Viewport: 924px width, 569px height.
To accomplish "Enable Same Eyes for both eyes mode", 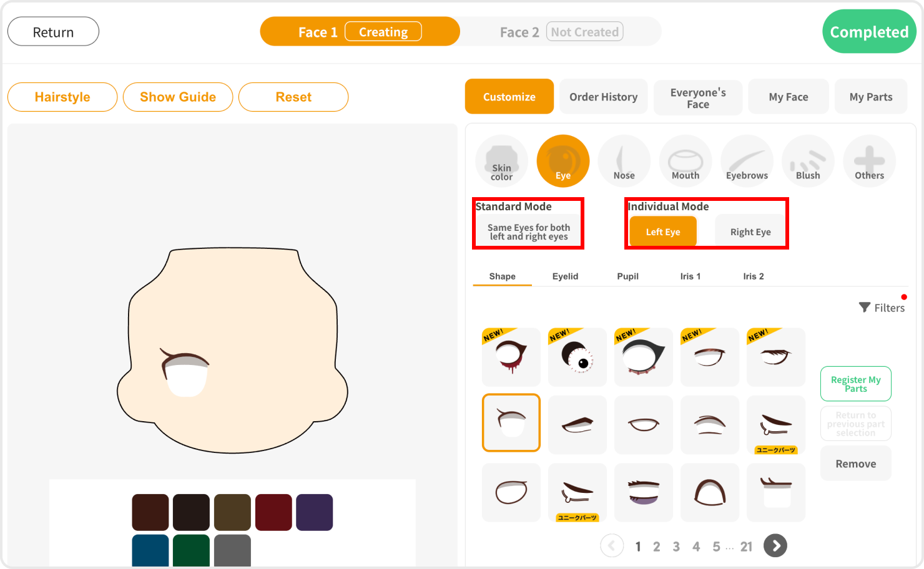I will point(528,232).
